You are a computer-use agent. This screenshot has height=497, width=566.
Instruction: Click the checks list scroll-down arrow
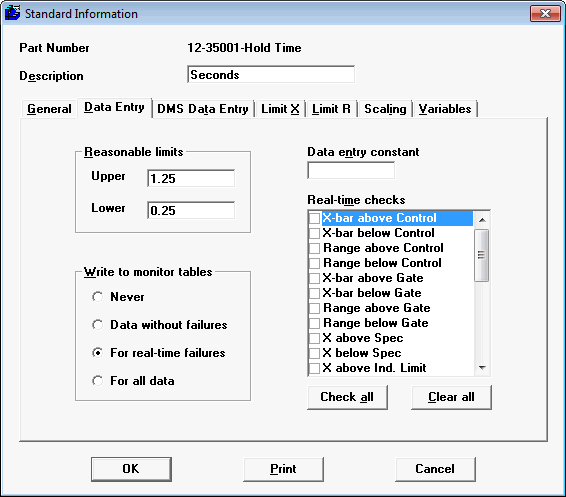[482, 368]
